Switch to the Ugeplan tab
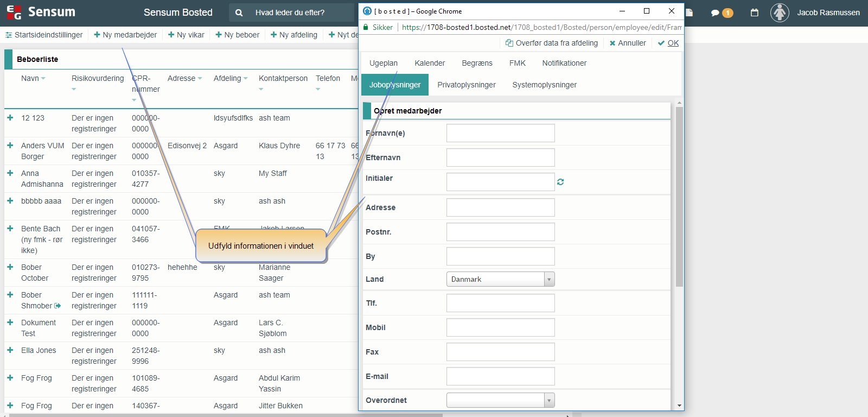The width and height of the screenshot is (868, 417). [x=384, y=63]
